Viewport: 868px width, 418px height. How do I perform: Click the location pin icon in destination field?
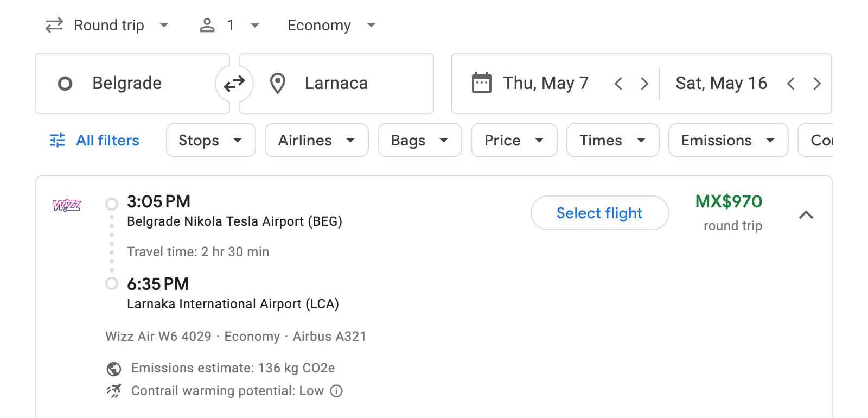tap(278, 83)
